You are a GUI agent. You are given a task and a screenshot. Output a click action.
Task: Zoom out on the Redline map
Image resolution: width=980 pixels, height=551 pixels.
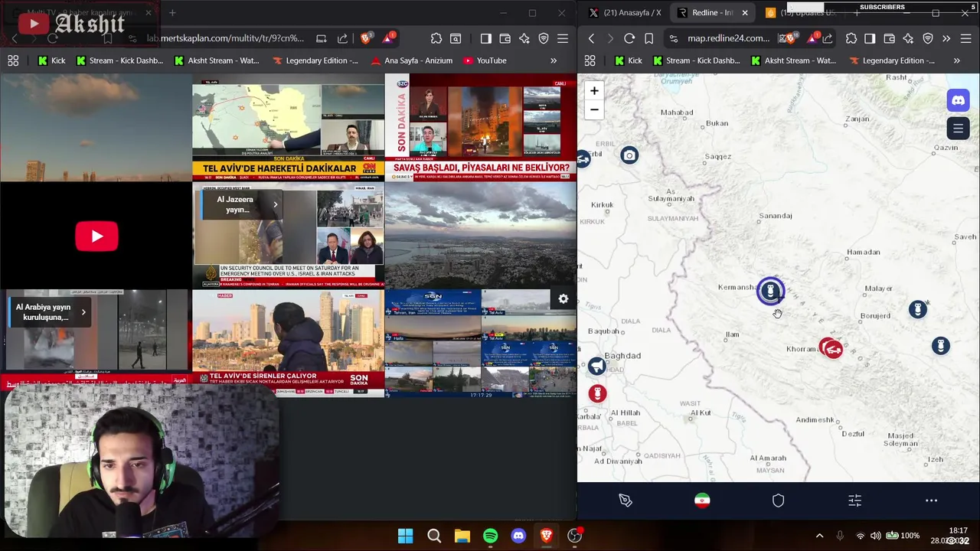pyautogui.click(x=594, y=109)
